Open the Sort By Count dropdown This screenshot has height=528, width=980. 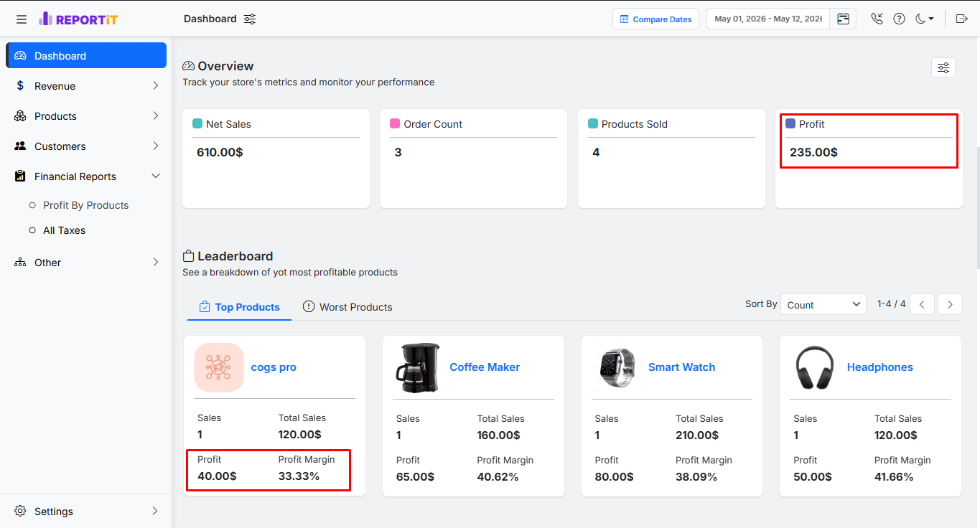coord(823,304)
